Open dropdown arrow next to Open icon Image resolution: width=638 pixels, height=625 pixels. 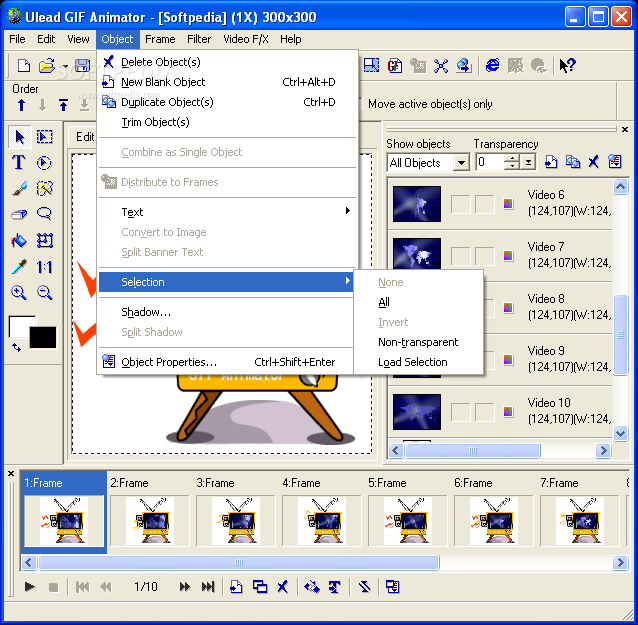tap(65, 66)
